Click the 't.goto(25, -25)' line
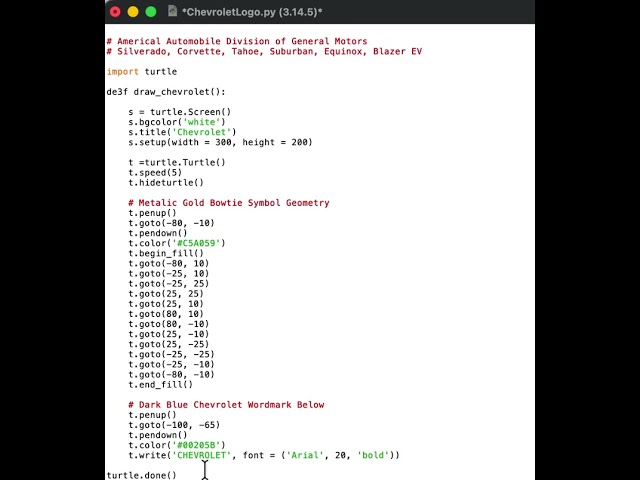 click(169, 344)
